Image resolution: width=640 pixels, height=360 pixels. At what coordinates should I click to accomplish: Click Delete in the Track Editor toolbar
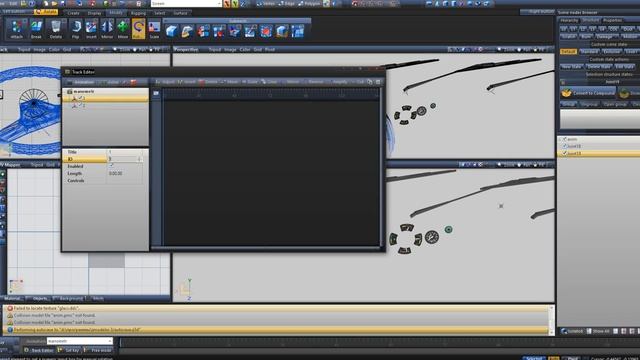click(208, 82)
